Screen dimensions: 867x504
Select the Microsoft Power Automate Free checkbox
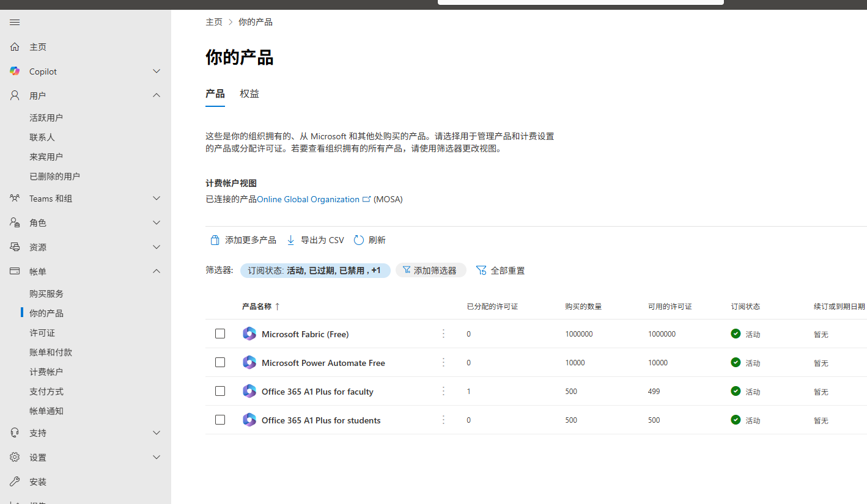[x=220, y=362]
